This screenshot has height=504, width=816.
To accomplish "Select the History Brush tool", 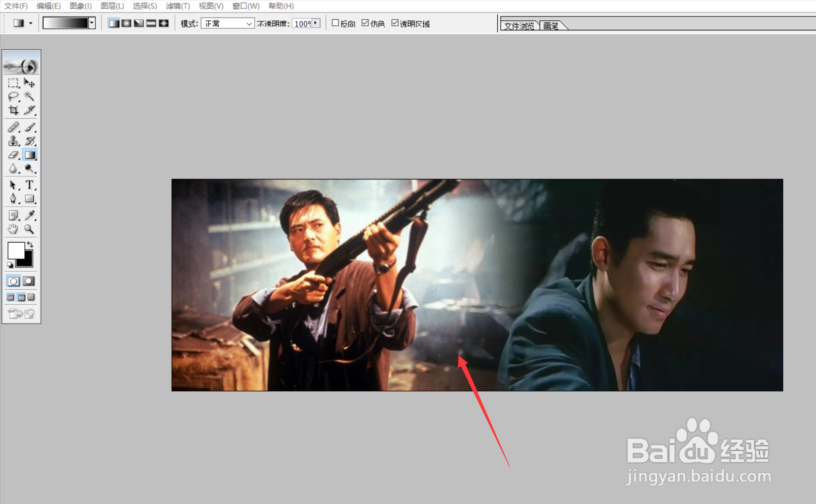I will click(29, 141).
